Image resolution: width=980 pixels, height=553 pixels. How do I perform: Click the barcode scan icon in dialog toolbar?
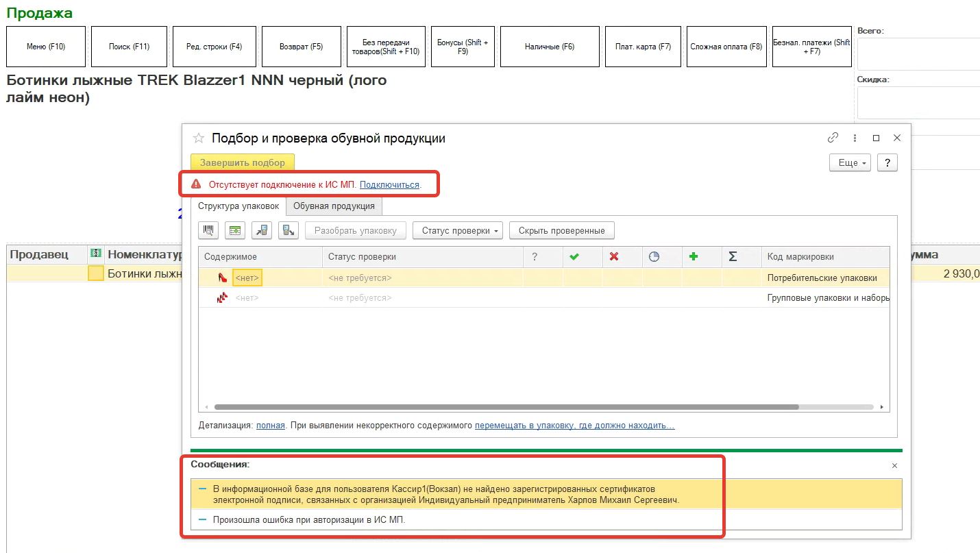point(208,231)
